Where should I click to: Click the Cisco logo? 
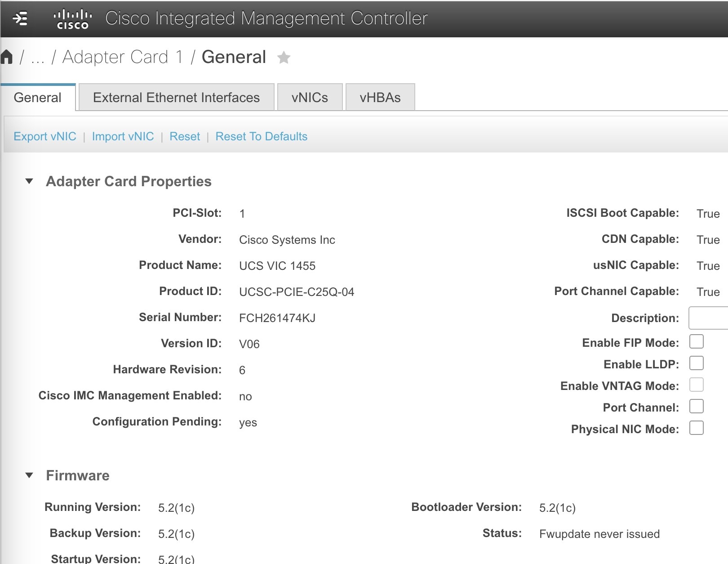[73, 19]
